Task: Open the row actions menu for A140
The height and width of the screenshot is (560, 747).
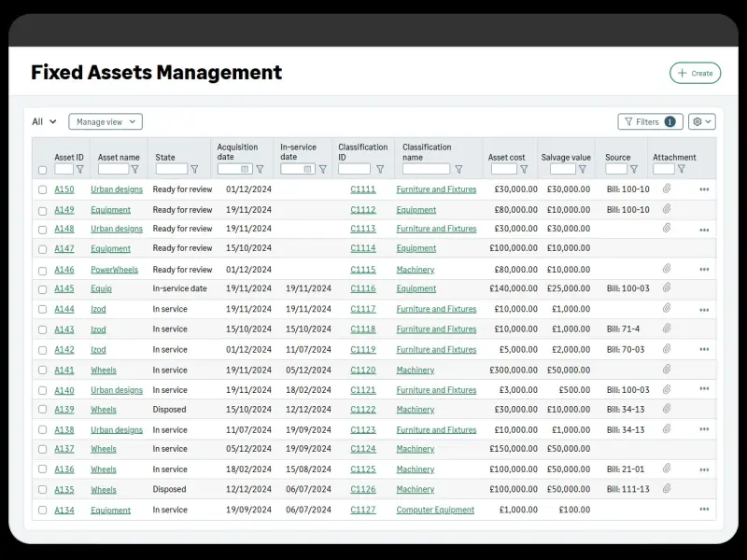Action: (704, 389)
